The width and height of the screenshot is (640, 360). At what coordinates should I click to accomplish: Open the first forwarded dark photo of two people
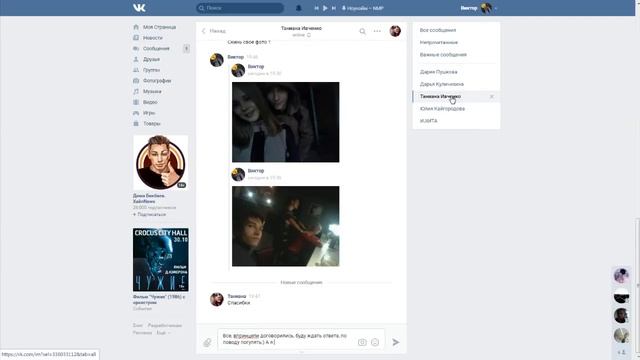[x=285, y=122]
